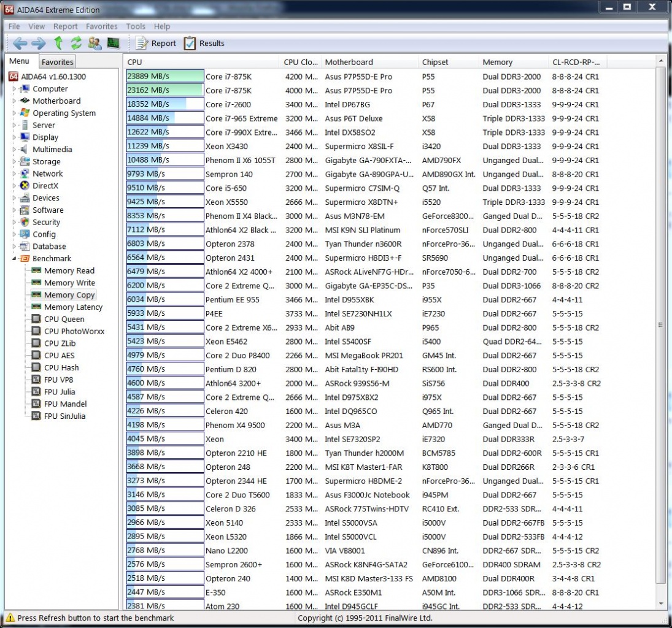Expand the Database tree node

pyautogui.click(x=14, y=247)
